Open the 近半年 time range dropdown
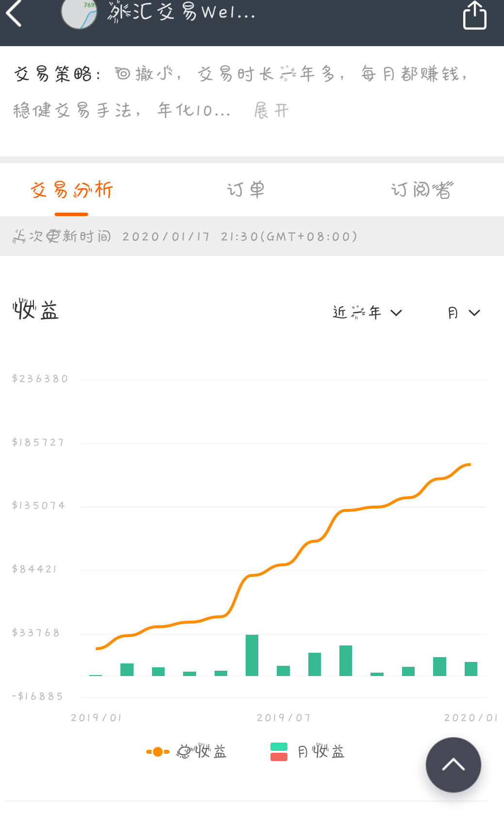504x830 pixels. 367,312
